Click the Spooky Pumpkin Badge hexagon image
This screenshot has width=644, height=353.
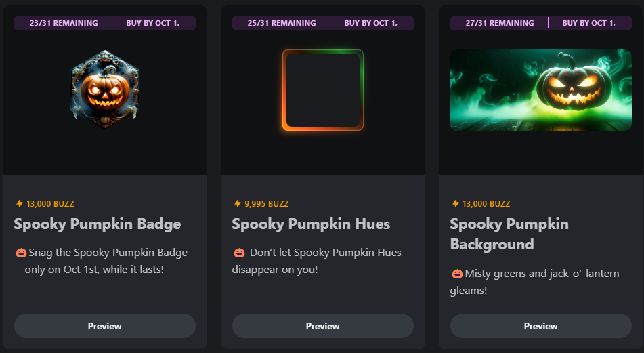[x=105, y=89]
